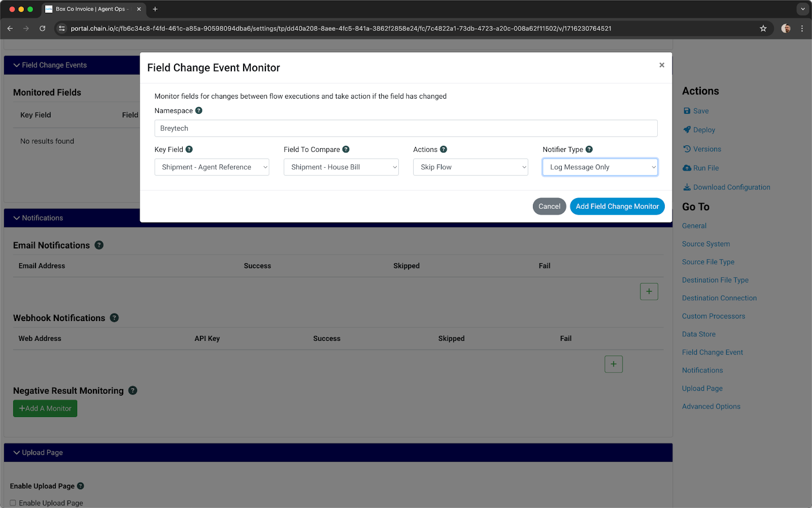Collapse the Field Change Events section
Viewport: 812px width, 508px height.
tap(50, 65)
